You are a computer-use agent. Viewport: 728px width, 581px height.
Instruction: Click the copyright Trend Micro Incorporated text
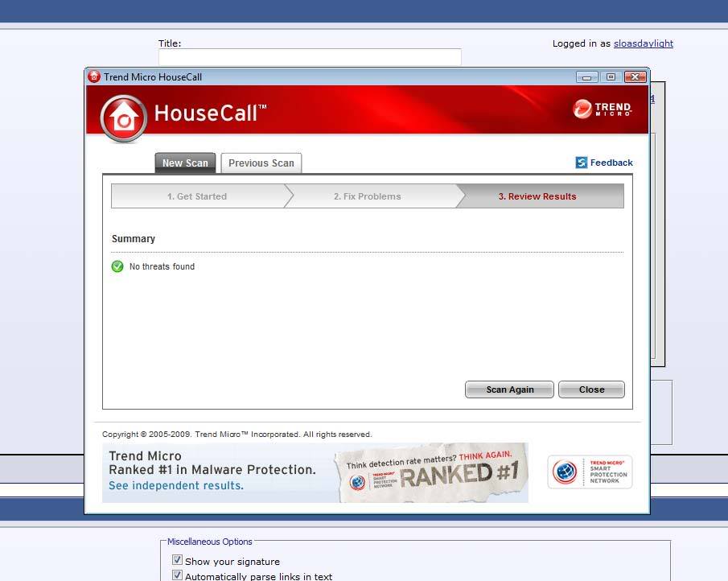(x=236, y=435)
